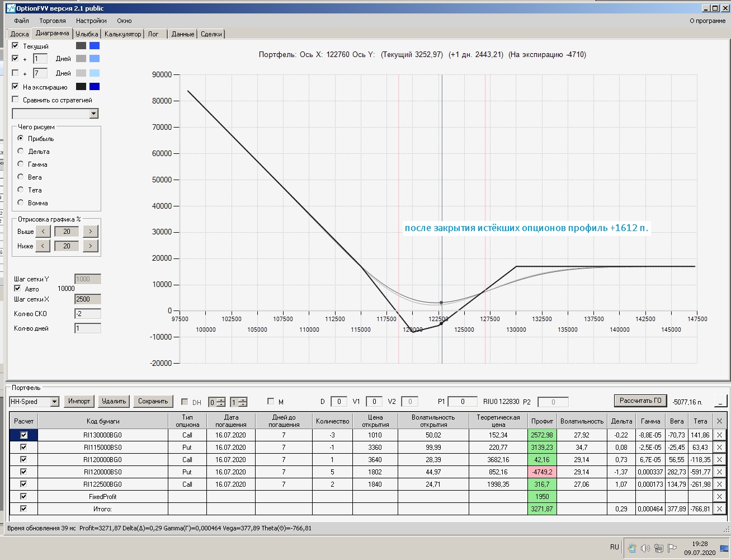This screenshot has width=731, height=560.
Task: Click the Удалить button
Action: 114,401
